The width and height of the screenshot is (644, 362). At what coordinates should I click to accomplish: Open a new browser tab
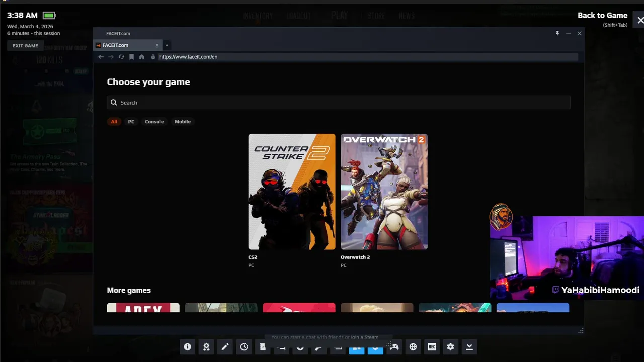[167, 45]
